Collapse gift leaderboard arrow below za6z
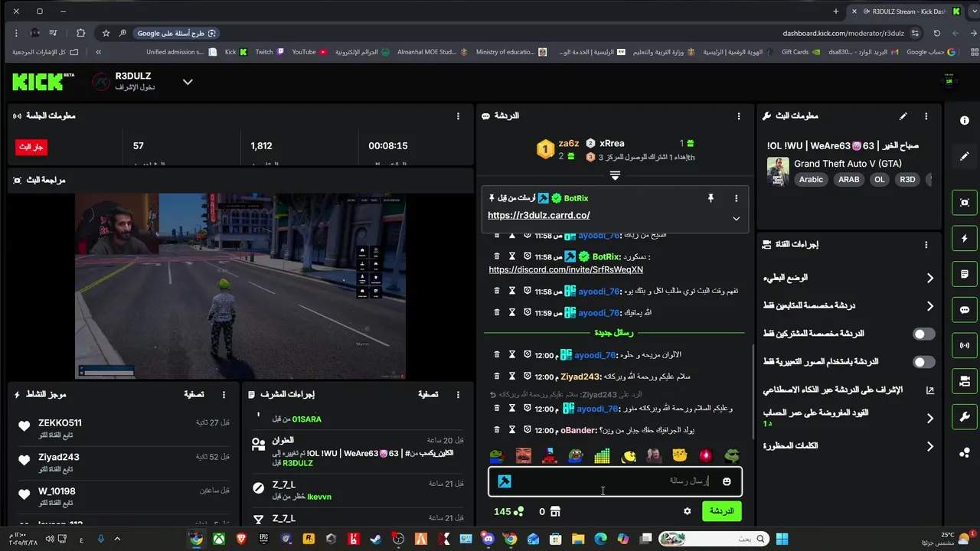The height and width of the screenshot is (551, 980). coord(615,175)
